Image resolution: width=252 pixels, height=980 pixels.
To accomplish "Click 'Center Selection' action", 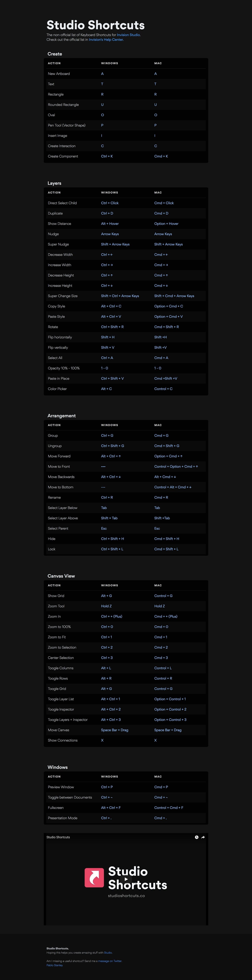I will [61, 658].
